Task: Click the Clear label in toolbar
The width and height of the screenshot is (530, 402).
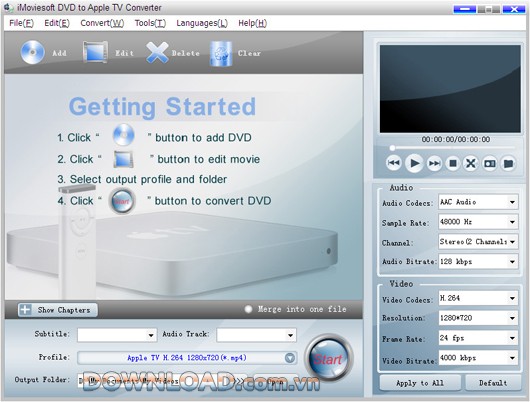Action: (249, 53)
